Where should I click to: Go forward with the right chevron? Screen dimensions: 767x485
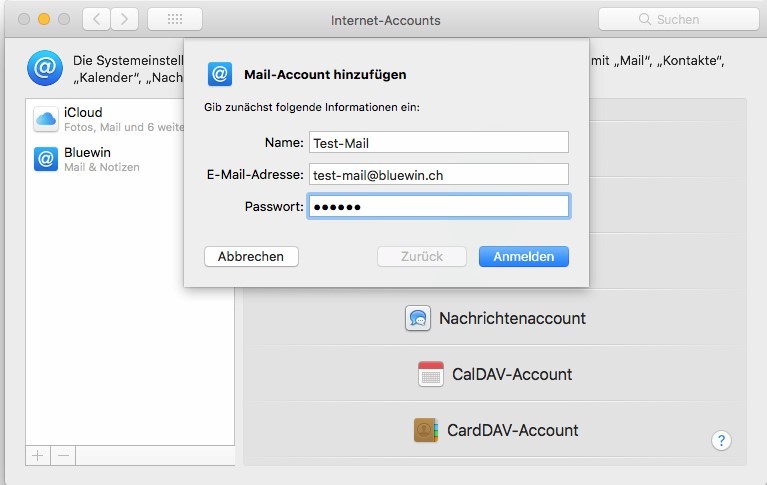click(124, 19)
